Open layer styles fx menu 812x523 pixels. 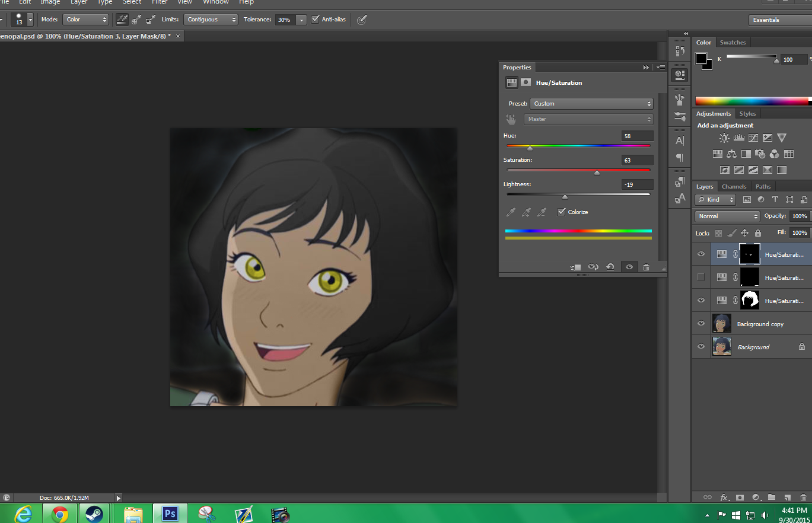(x=724, y=498)
